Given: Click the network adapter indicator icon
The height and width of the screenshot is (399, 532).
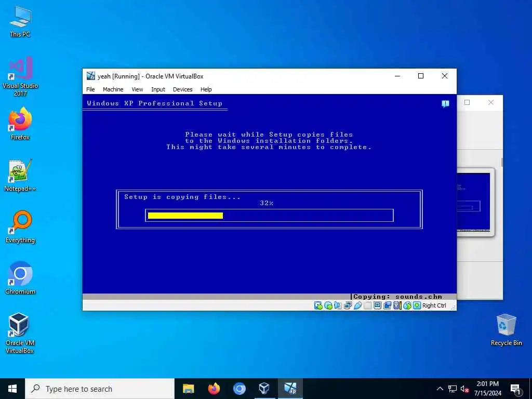Looking at the screenshot, I should point(348,305).
